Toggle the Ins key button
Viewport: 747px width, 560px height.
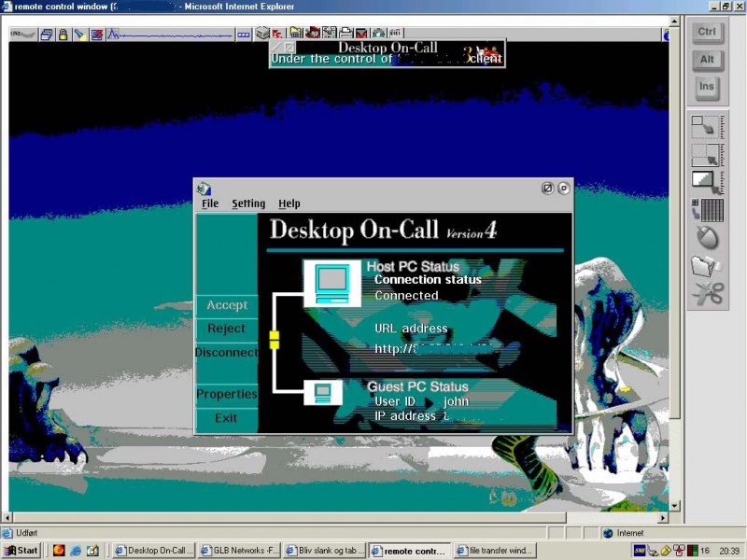(x=707, y=87)
